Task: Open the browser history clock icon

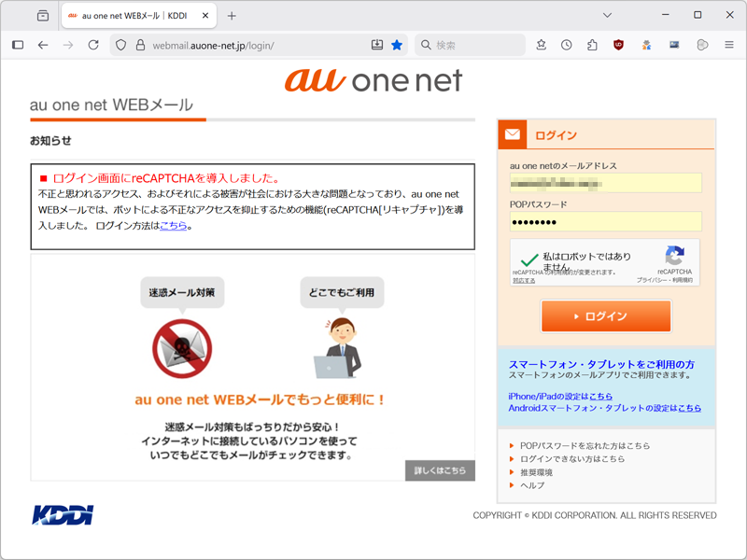Action: [567, 45]
